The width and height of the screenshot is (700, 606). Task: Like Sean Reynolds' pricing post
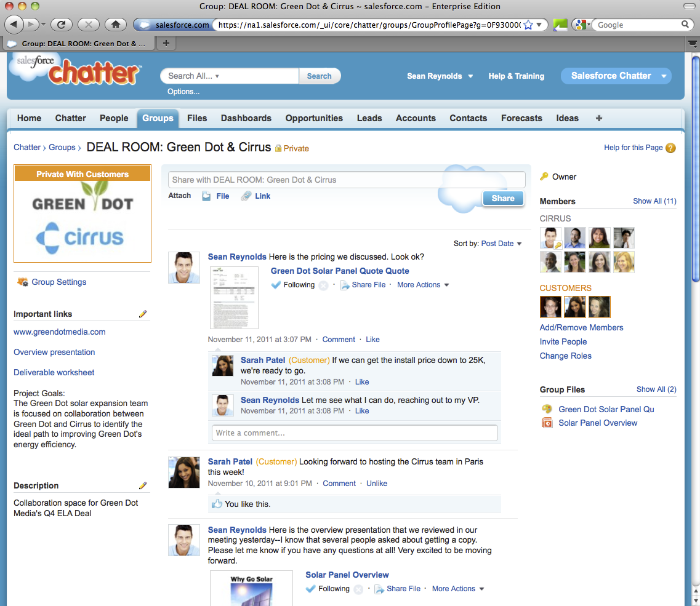coord(372,340)
